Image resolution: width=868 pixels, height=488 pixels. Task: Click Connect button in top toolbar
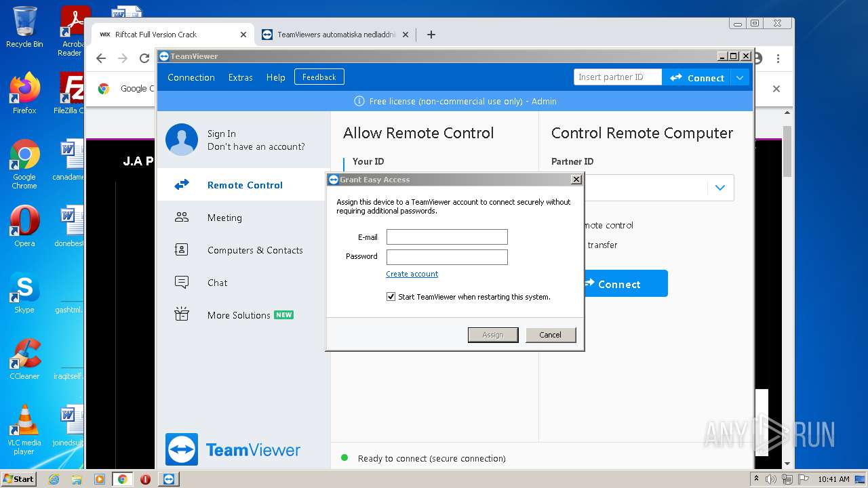coord(697,78)
